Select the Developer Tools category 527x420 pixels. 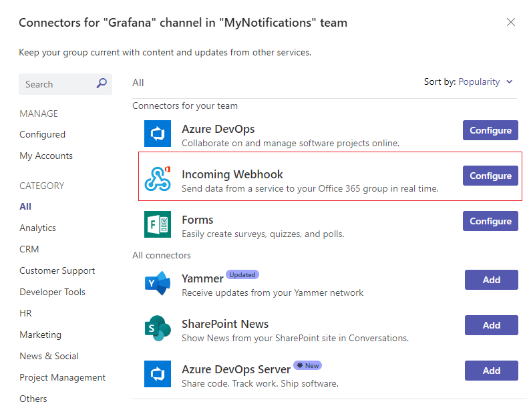pos(52,292)
